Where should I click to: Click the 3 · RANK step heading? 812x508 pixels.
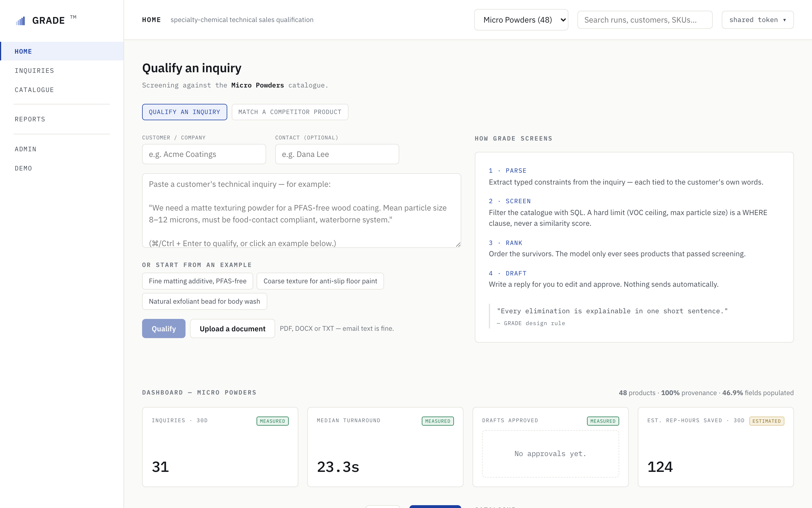click(x=505, y=243)
